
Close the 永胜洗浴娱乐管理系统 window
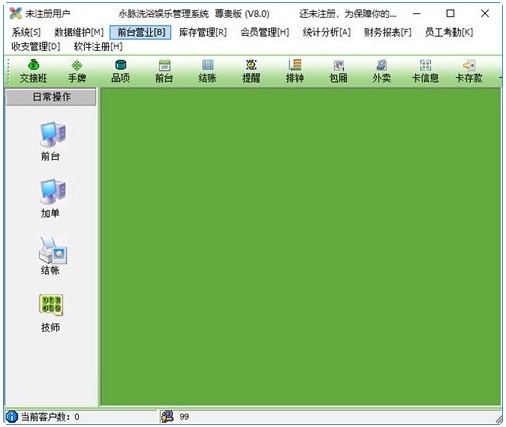(x=485, y=13)
